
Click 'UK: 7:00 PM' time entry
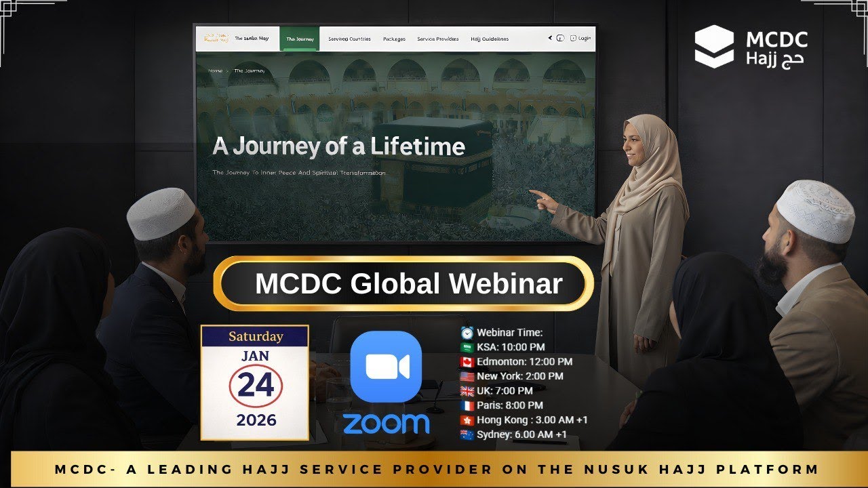point(505,391)
